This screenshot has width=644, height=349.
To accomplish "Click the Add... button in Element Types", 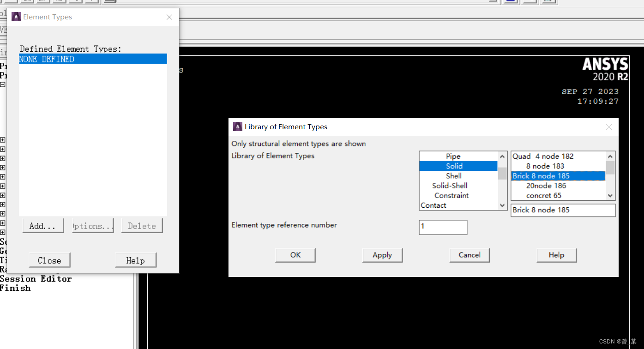I will click(x=43, y=226).
